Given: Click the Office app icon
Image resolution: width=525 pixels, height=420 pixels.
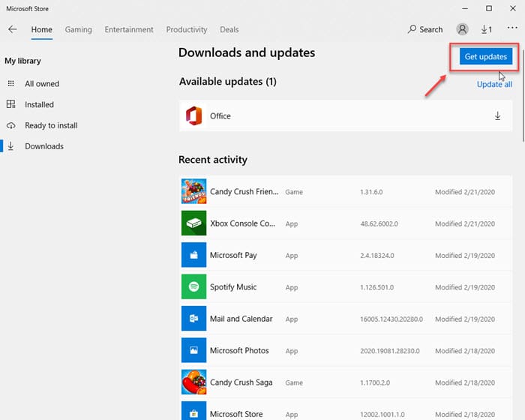Looking at the screenshot, I should click(193, 116).
